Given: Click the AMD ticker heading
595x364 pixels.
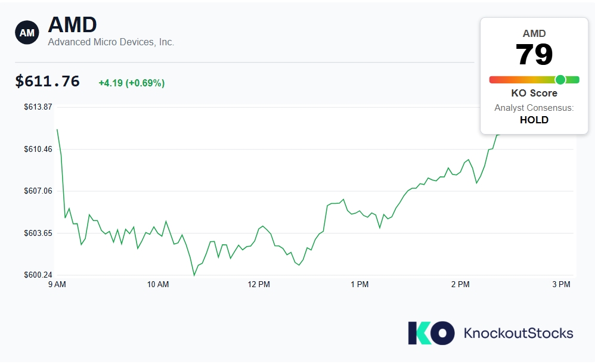Looking at the screenshot, I should click(73, 24).
